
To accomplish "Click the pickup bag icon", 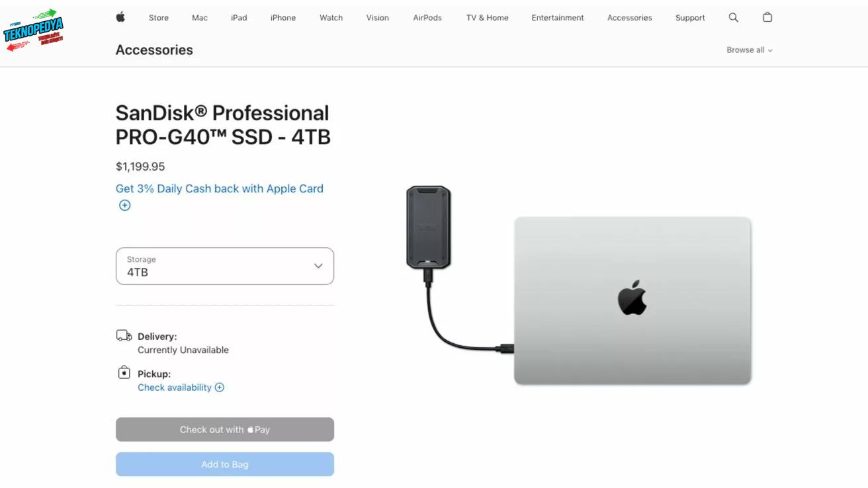I will [x=124, y=373].
